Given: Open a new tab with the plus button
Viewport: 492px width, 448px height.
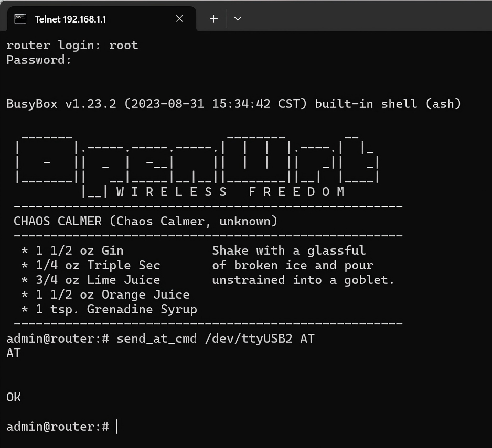Looking at the screenshot, I should coord(213,19).
